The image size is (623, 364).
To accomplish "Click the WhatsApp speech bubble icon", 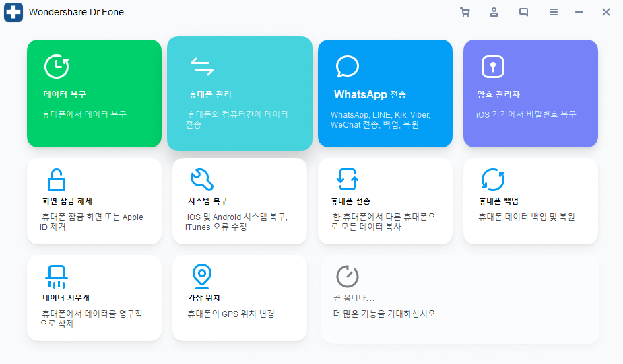I will pyautogui.click(x=348, y=67).
